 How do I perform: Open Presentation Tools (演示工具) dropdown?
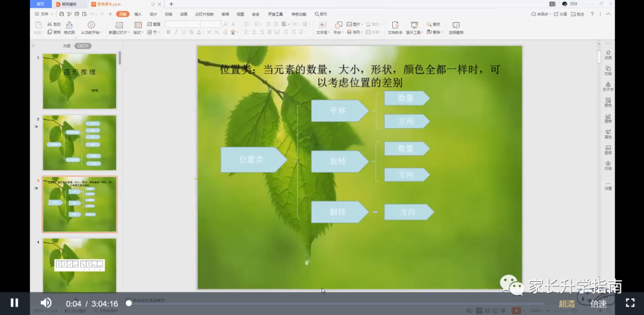(x=414, y=28)
